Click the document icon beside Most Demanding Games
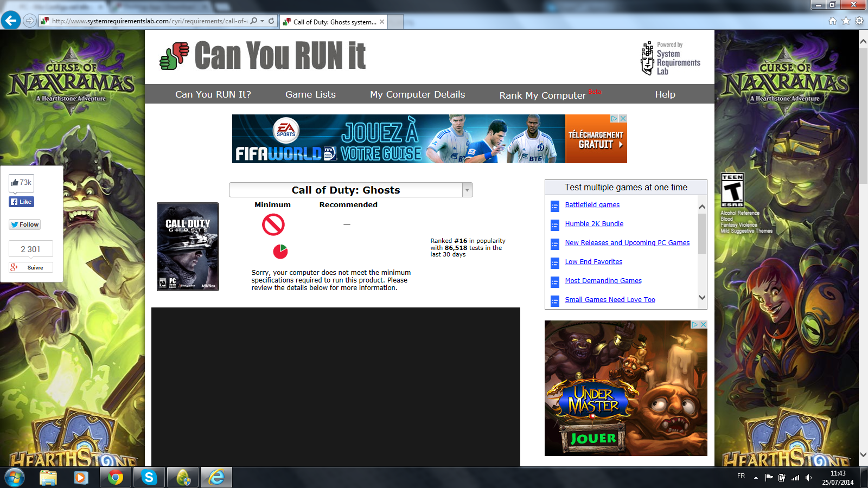Viewport: 868px width, 488px height. (x=554, y=282)
